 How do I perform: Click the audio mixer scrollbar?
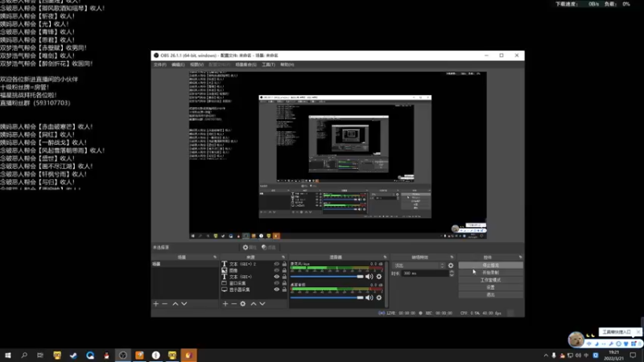click(x=386, y=283)
